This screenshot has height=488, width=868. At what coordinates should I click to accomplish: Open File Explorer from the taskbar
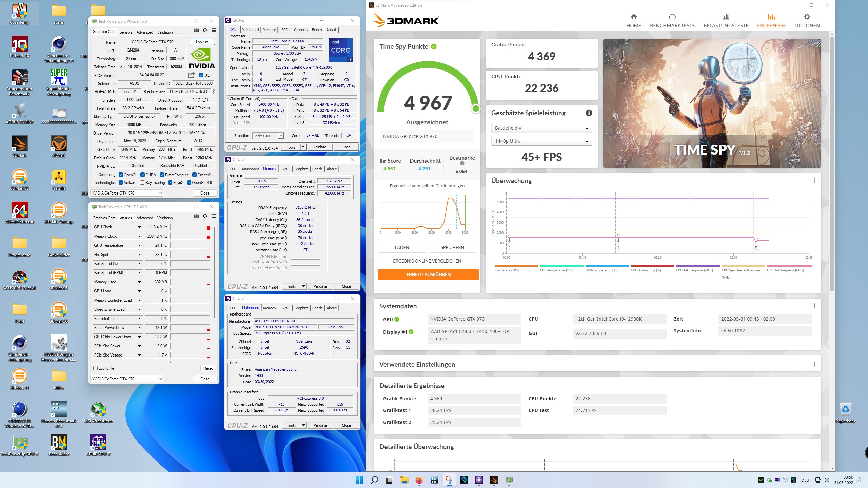click(x=404, y=480)
